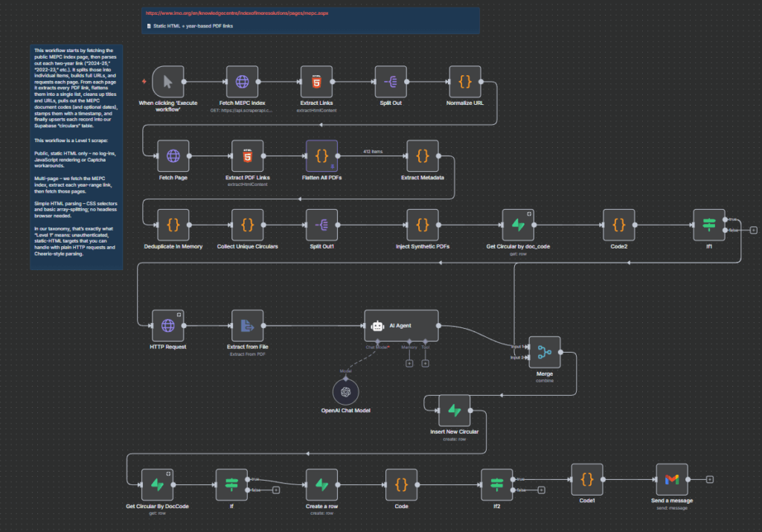Select the If1 condition node
The width and height of the screenshot is (762, 532).
pos(708,224)
